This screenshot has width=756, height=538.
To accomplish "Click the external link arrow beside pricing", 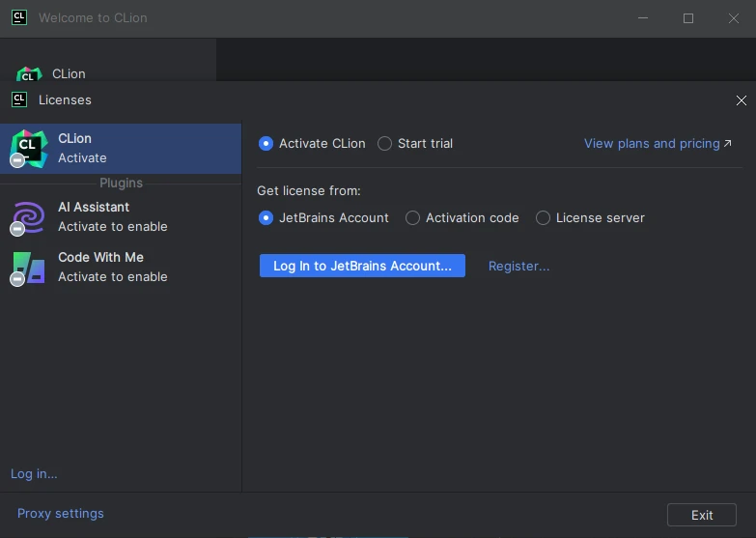I will 728,144.
